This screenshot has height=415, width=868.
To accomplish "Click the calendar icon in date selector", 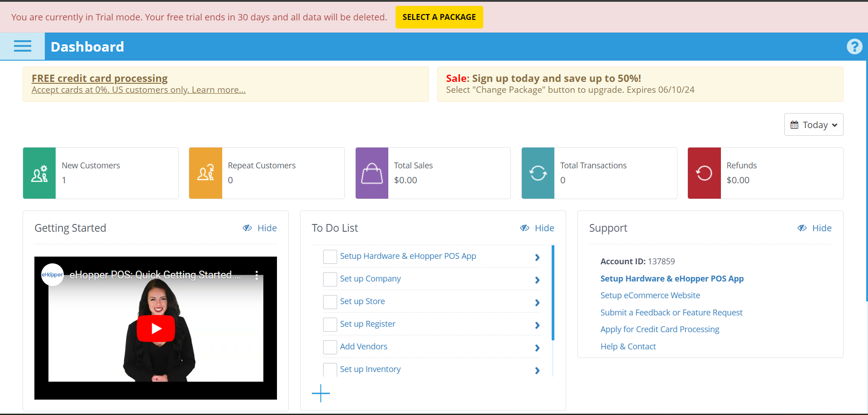I will pyautogui.click(x=794, y=125).
